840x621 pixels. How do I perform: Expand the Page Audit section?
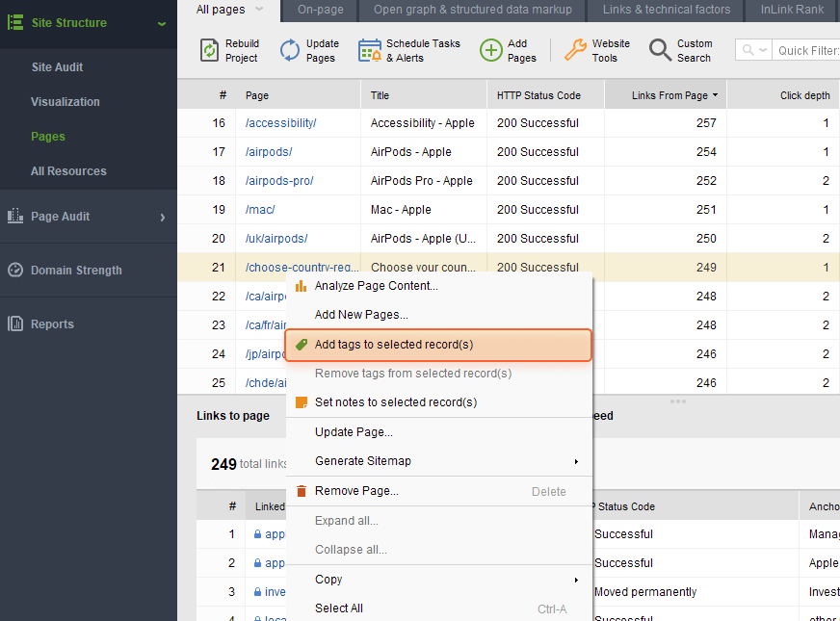tap(162, 217)
